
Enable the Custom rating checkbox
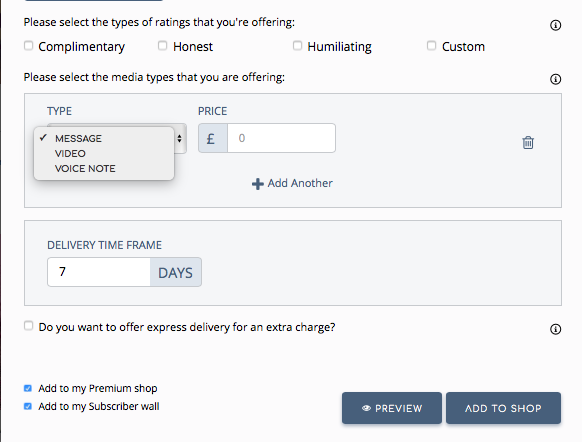point(431,46)
